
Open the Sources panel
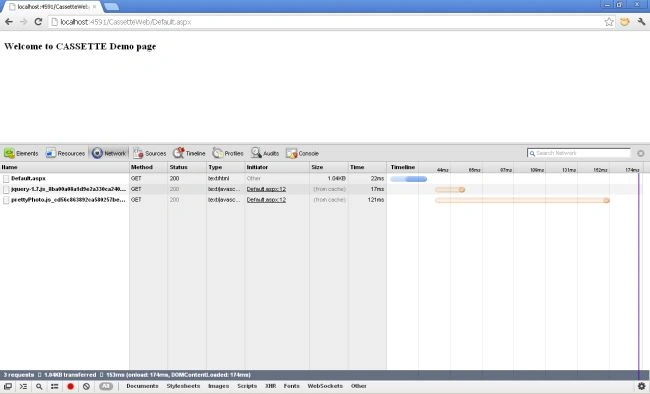pyautogui.click(x=150, y=153)
